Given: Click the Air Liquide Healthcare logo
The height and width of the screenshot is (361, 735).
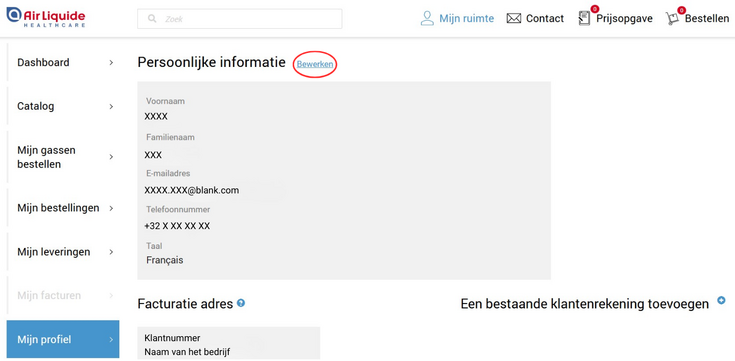Looking at the screenshot, I should pos(46,17).
